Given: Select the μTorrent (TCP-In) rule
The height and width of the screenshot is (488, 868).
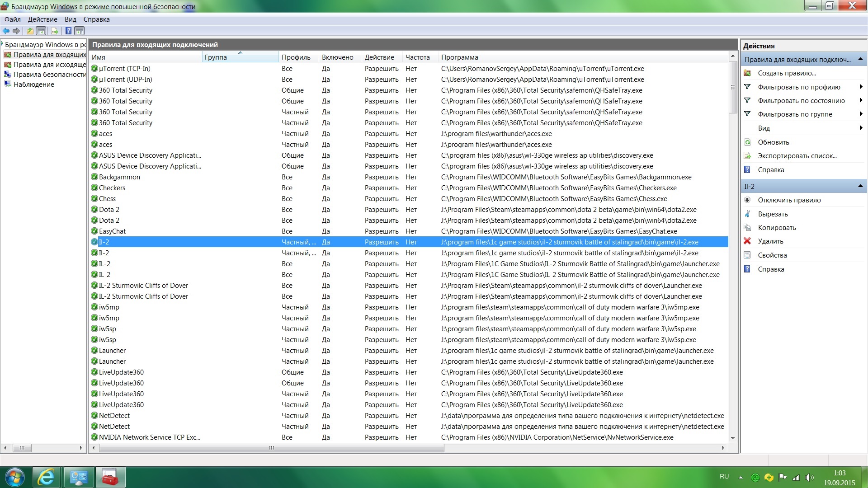Looking at the screenshot, I should (409, 69).
